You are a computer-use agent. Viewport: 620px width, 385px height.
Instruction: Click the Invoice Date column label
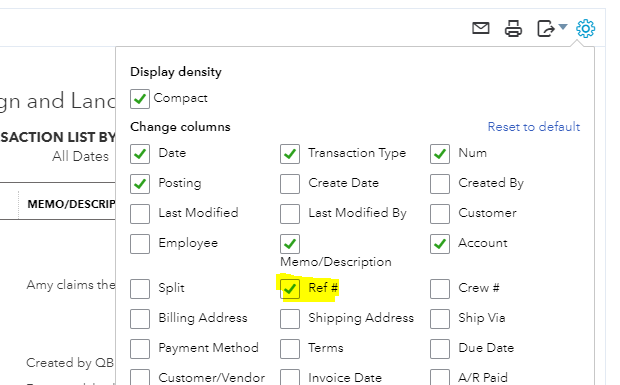point(345,378)
